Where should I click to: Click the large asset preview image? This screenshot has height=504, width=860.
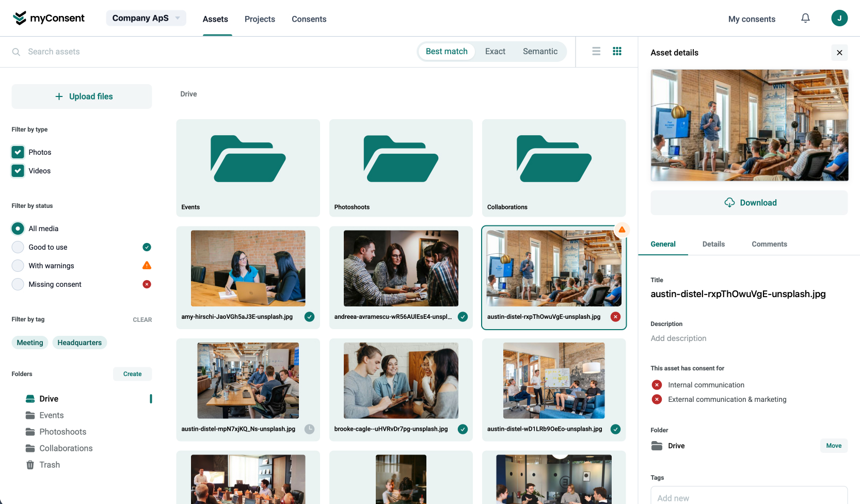(x=749, y=125)
